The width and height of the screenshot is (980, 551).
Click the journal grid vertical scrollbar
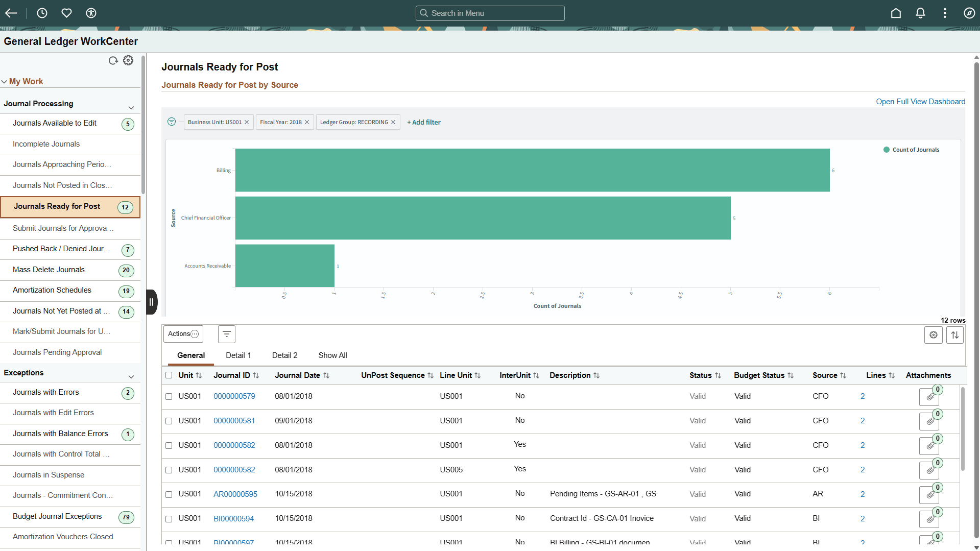[963, 429]
